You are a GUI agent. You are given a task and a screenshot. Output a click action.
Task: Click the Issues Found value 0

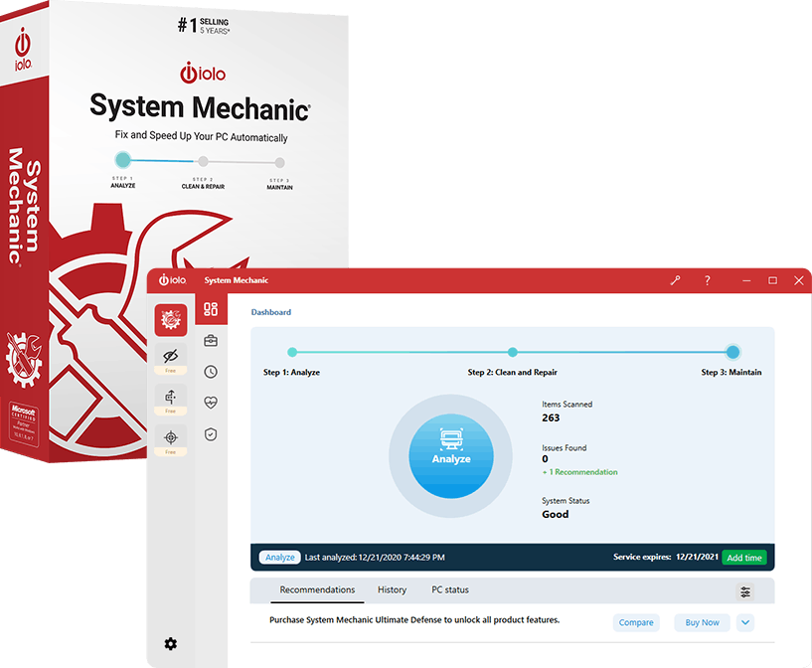coord(545,459)
